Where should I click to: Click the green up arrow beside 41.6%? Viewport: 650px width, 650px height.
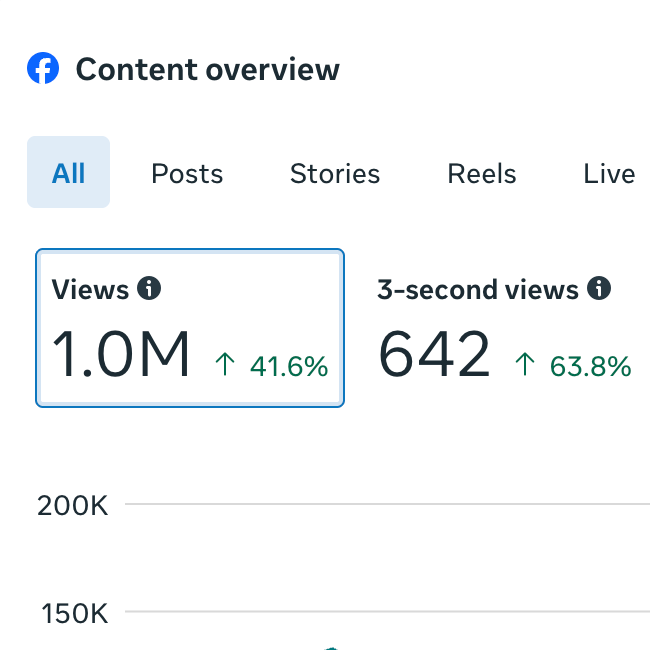(x=225, y=364)
